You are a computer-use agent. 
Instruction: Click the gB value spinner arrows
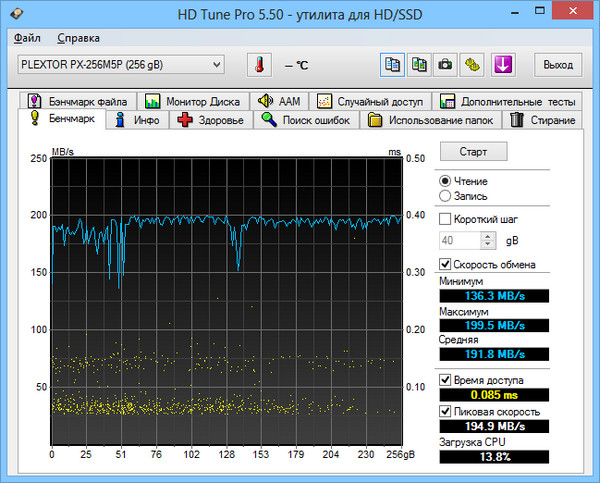point(488,240)
